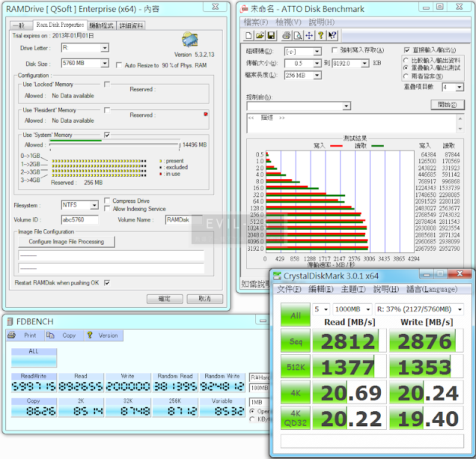This screenshot has width=476, height=459.
Task: Click the Open folder icon in ATTO toolbar
Action: click(x=260, y=35)
